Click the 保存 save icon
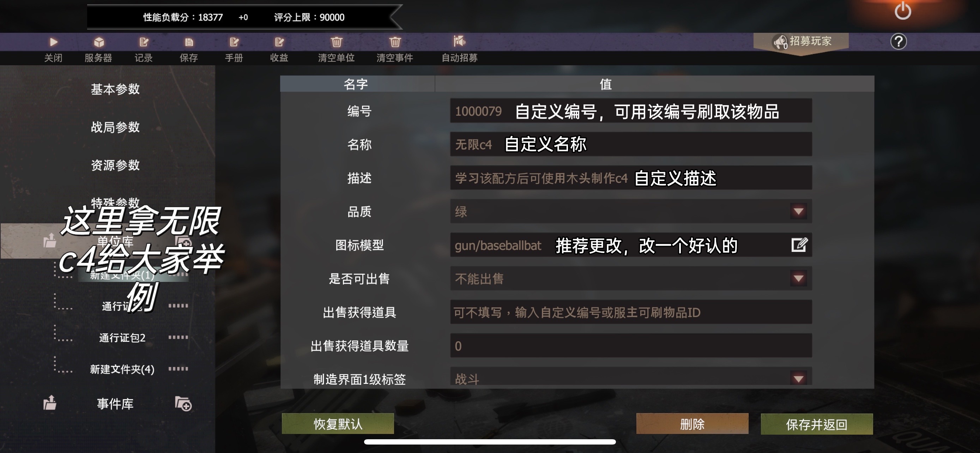Viewport: 980px width, 453px height. [189, 42]
